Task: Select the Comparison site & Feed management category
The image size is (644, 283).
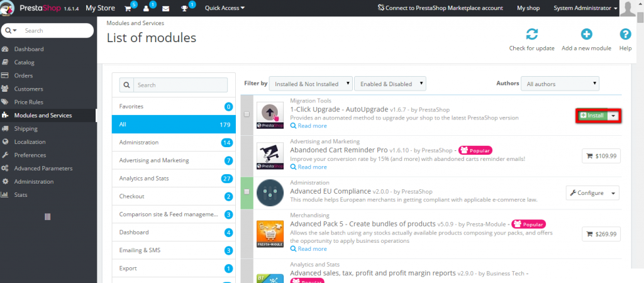Action: click(174, 214)
